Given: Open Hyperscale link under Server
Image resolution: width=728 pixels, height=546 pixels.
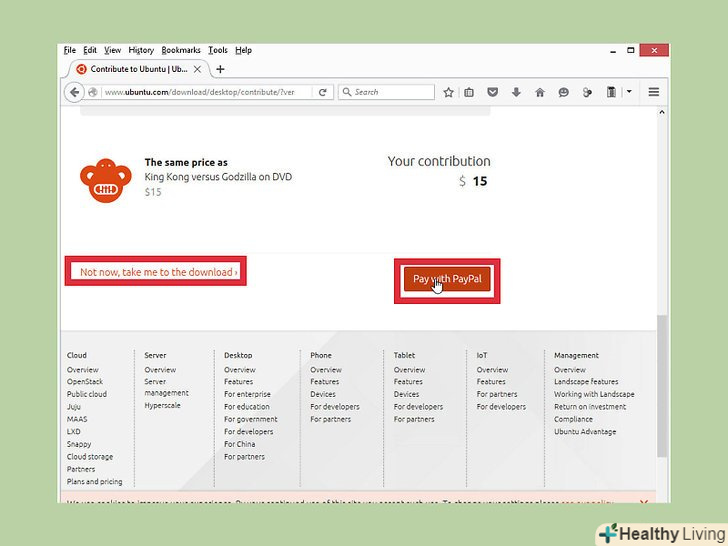Looking at the screenshot, I should 162,405.
